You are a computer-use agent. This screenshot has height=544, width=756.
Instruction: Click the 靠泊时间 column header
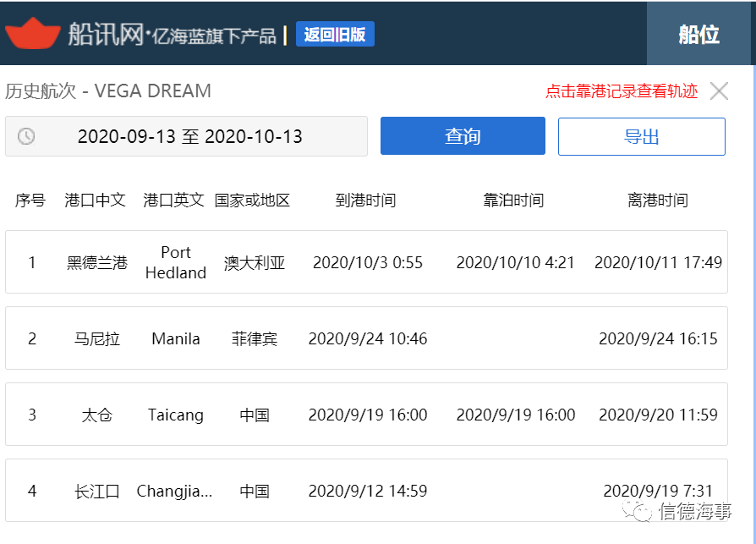point(514,201)
